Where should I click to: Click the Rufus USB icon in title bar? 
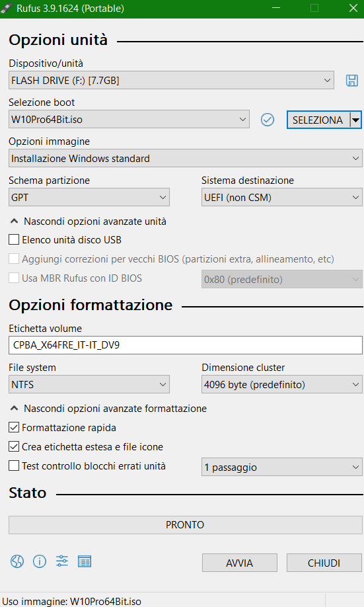point(7,8)
